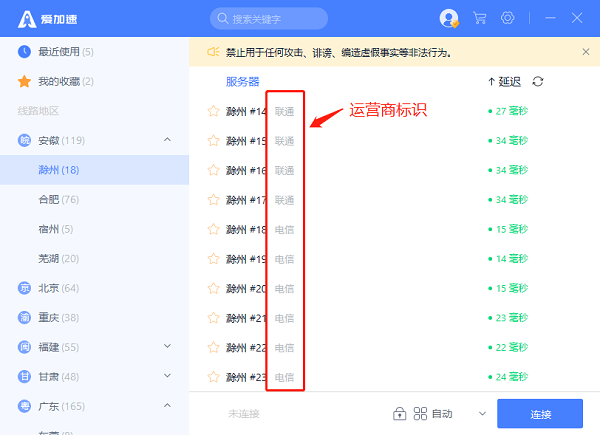
Task: Select the 北京 (64) region
Action: (95, 288)
